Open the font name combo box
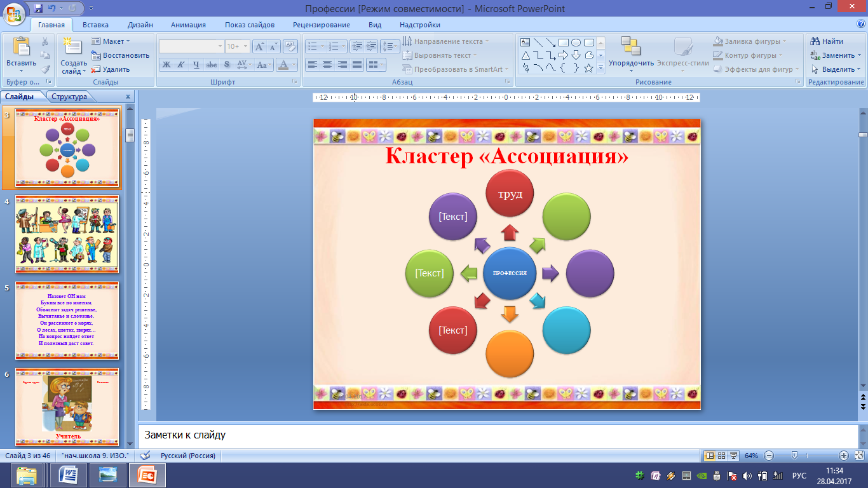Viewport: 868px width, 488px height. (191, 46)
